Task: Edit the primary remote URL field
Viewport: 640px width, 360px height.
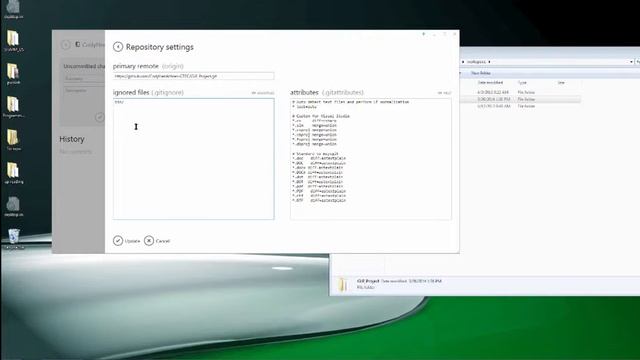Action: pos(193,76)
